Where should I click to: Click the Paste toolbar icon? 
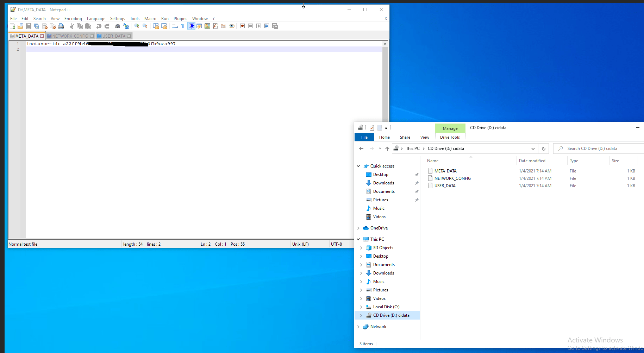pos(88,26)
